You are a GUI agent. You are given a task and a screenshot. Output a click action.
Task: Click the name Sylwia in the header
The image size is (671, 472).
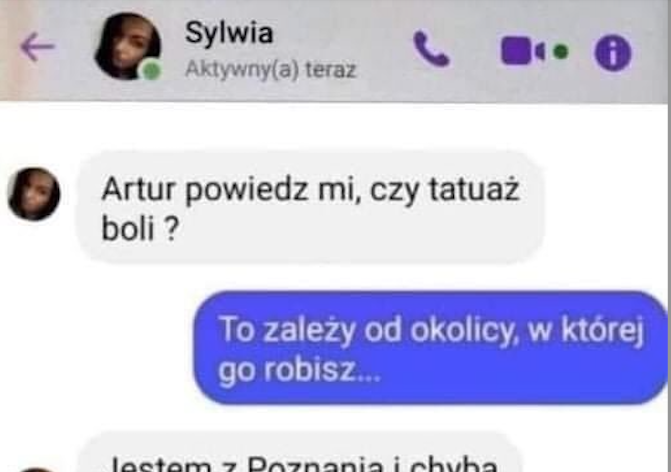click(229, 33)
